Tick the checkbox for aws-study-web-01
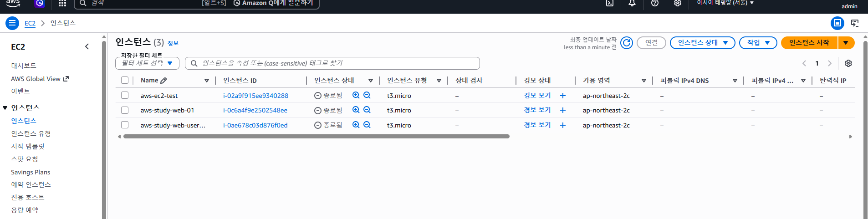Screen dimensions: 868x219 tap(125, 110)
